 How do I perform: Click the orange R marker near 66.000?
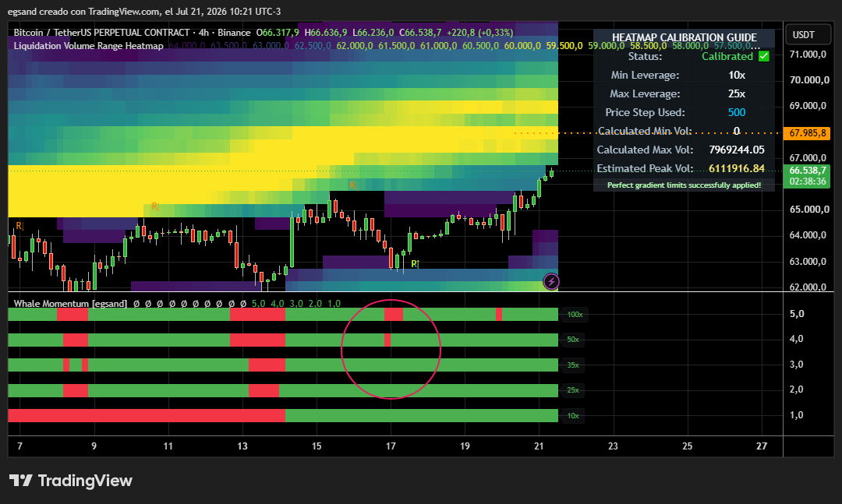[353, 185]
